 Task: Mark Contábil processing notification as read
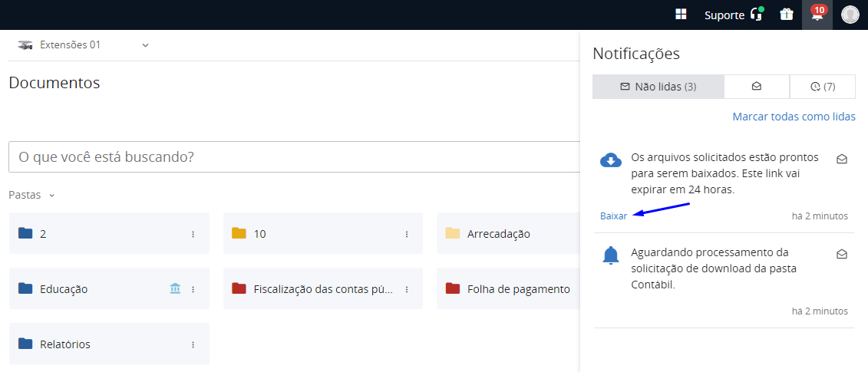[x=842, y=255]
